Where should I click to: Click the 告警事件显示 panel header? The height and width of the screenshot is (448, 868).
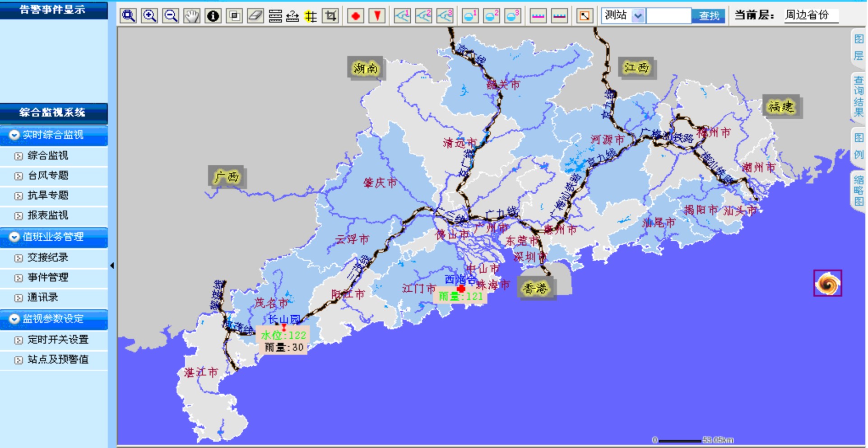(x=53, y=9)
